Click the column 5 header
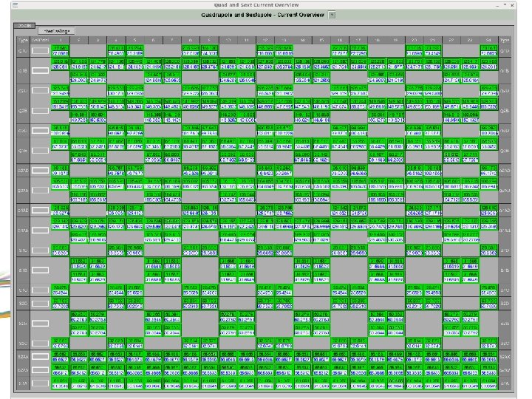532x399 pixels. (x=134, y=40)
